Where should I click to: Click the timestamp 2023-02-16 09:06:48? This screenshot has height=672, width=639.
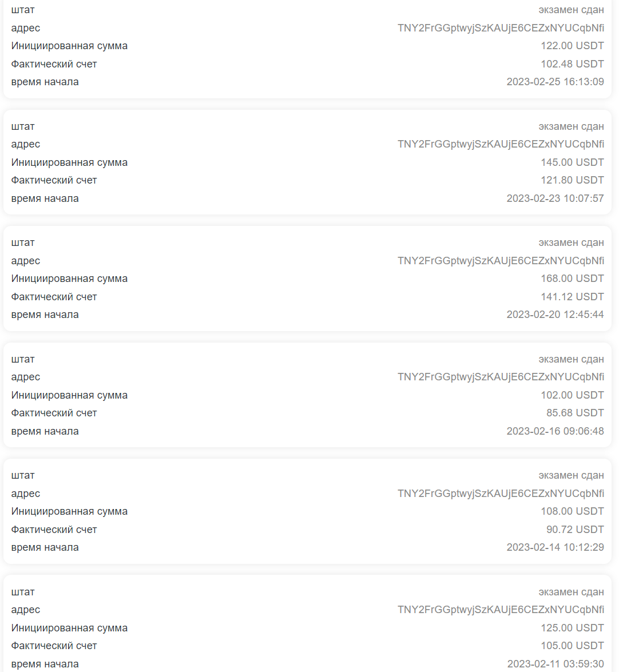555,431
